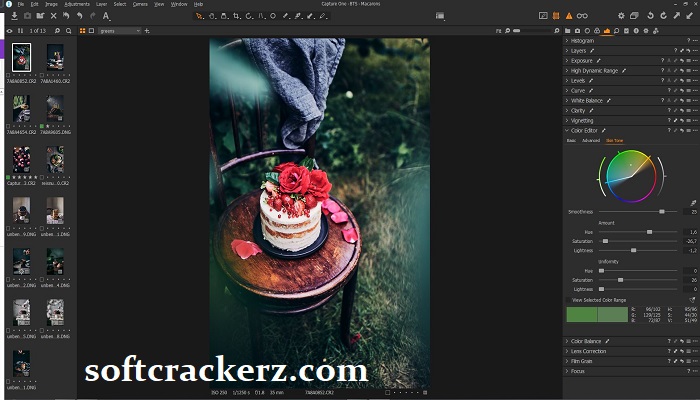This screenshot has height=400, width=700.
Task: Click the plus button beside greens filter
Action: coord(147,31)
